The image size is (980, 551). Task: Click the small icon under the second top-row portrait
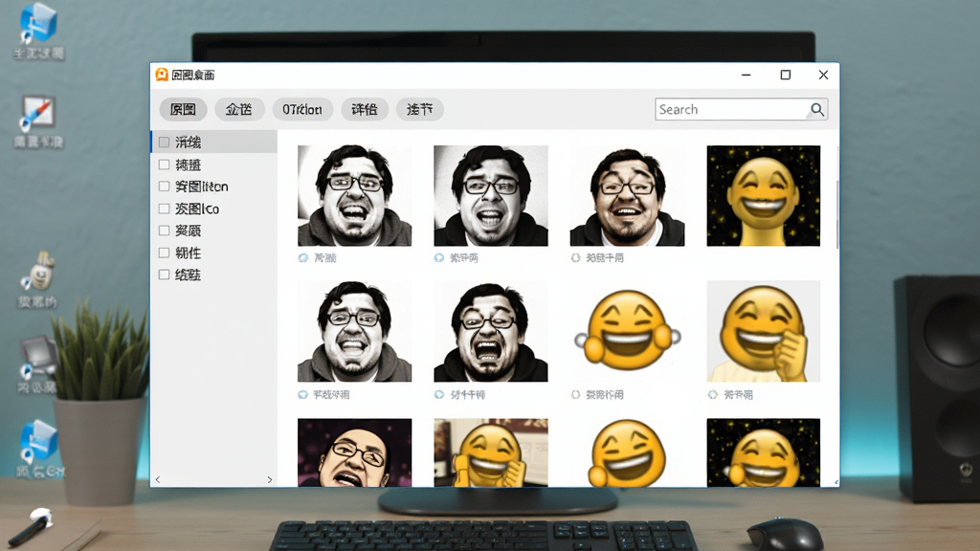pyautogui.click(x=439, y=258)
